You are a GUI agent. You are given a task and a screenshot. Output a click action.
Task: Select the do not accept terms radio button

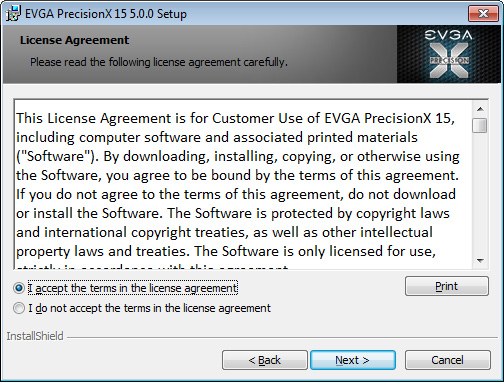tap(19, 308)
